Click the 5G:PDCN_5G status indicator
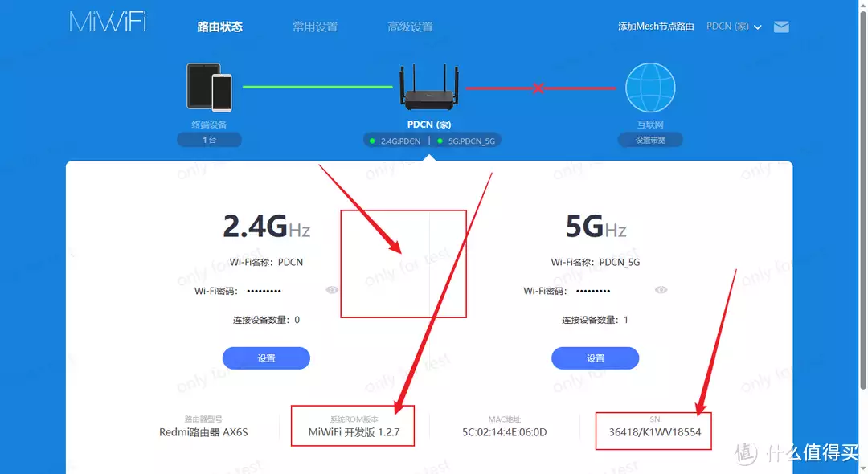This screenshot has height=474, width=868. [x=466, y=141]
